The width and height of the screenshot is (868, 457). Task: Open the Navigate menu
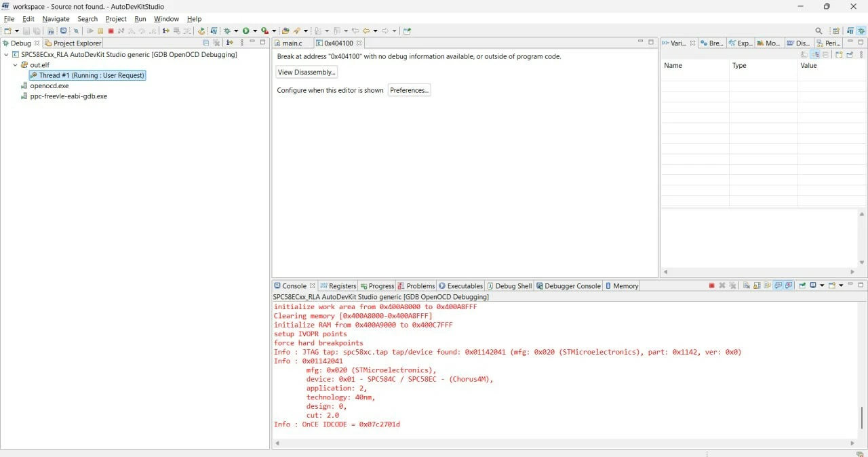pyautogui.click(x=56, y=19)
